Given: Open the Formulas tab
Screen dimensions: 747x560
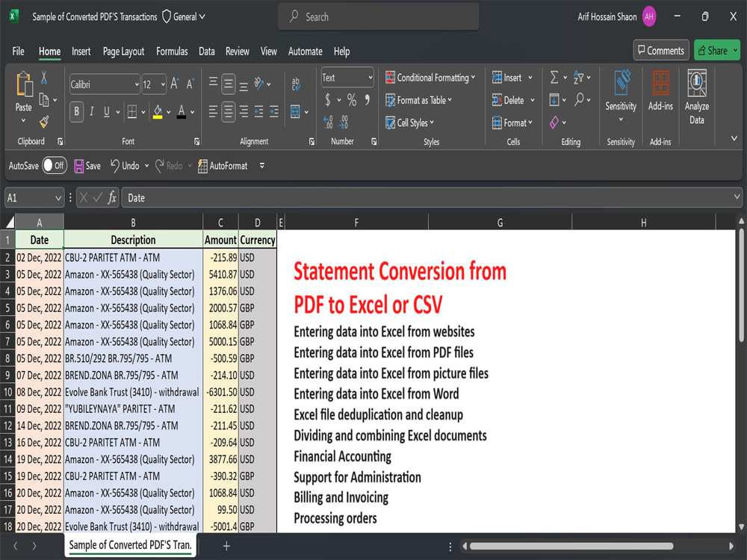Looking at the screenshot, I should pyautogui.click(x=172, y=51).
